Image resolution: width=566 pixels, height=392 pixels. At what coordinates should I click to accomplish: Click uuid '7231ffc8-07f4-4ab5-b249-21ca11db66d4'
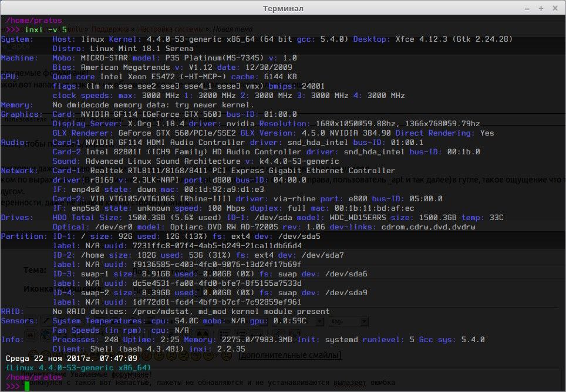(217, 245)
